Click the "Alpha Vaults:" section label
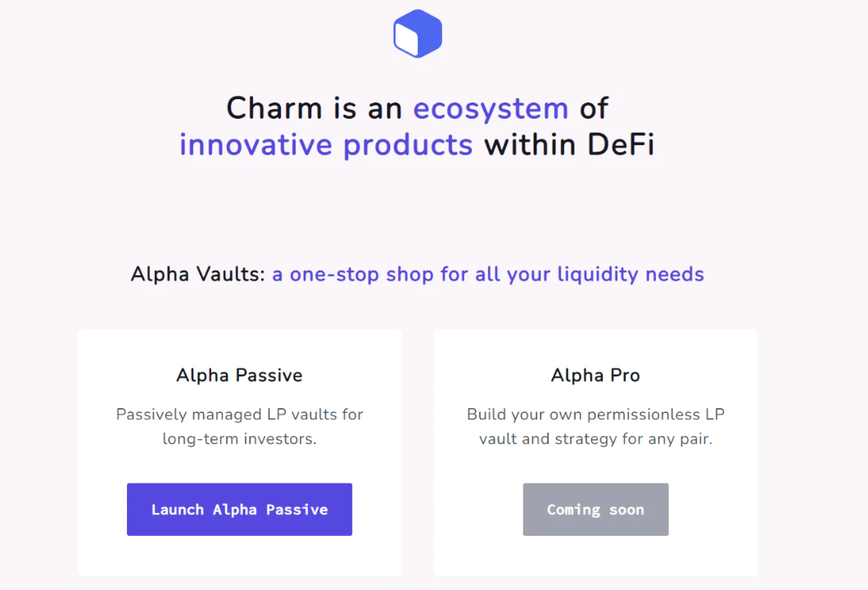 198,274
